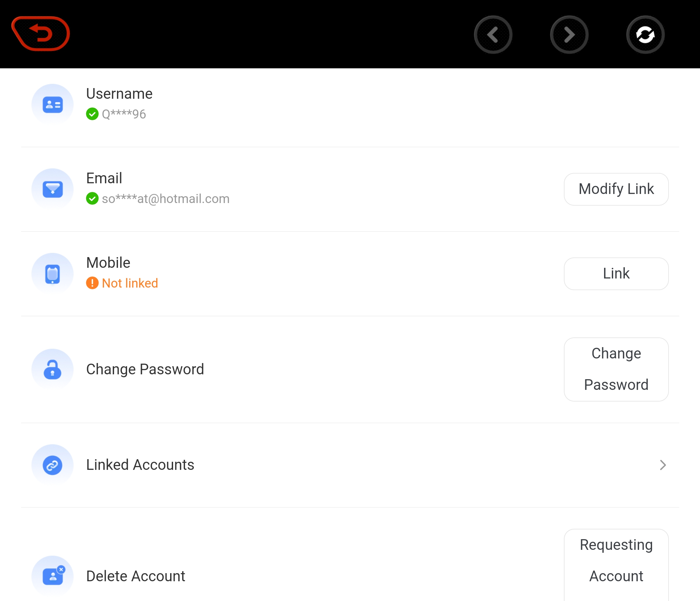Expand Linked Accounts with right chevron

[x=662, y=465]
